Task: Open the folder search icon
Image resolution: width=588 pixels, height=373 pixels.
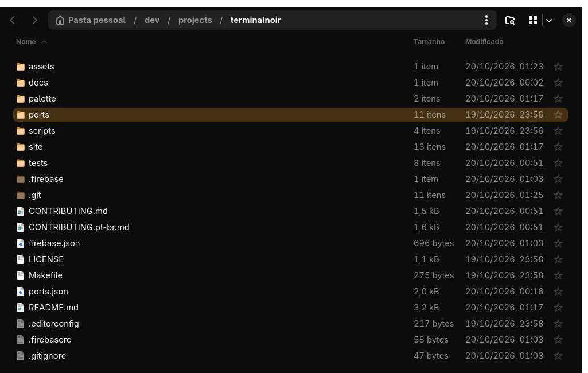Action: pos(509,20)
